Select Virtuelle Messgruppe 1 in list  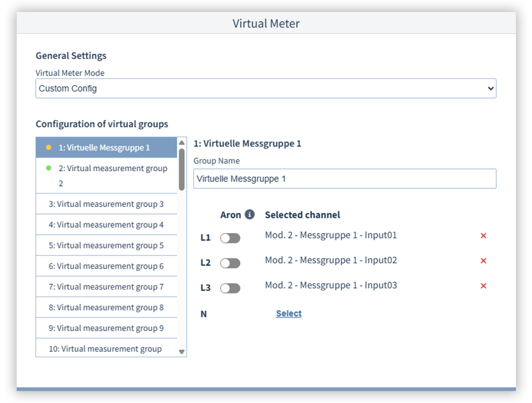tap(104, 147)
